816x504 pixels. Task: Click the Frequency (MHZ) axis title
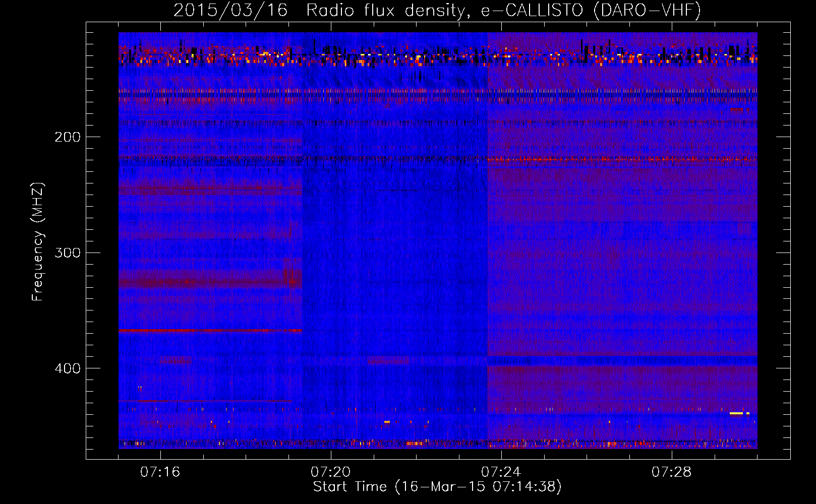(x=38, y=241)
